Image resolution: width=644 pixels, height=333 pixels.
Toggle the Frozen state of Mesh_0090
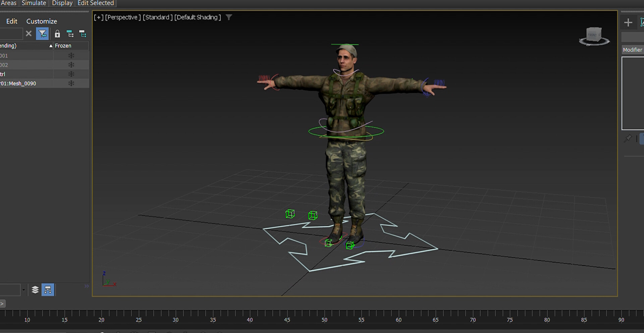click(71, 83)
